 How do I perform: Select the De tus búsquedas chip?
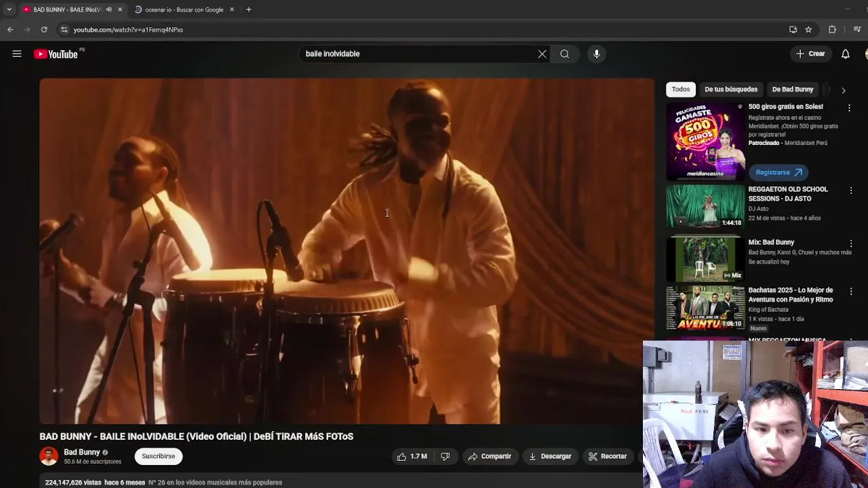(x=731, y=89)
